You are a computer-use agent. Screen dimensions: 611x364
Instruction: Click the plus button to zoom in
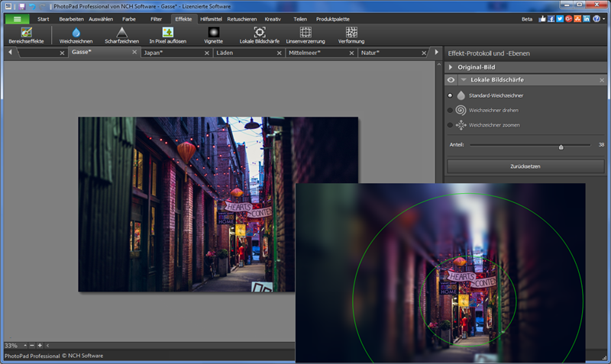tap(40, 346)
